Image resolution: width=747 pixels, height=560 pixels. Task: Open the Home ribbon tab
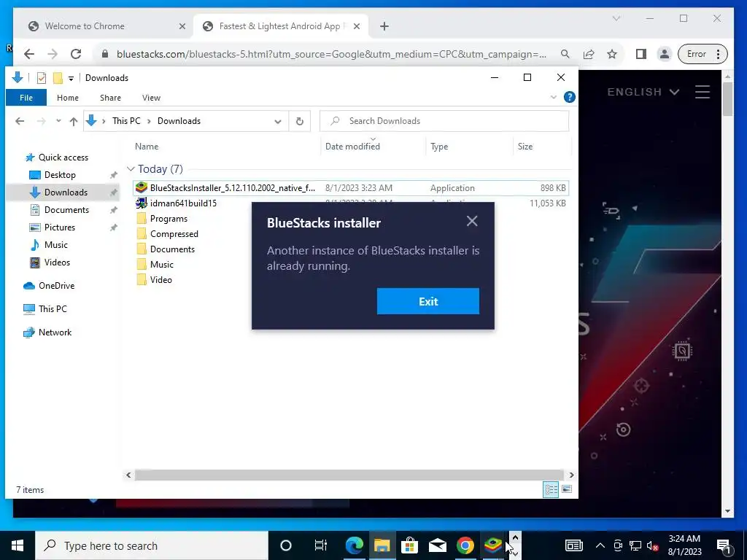(x=68, y=98)
